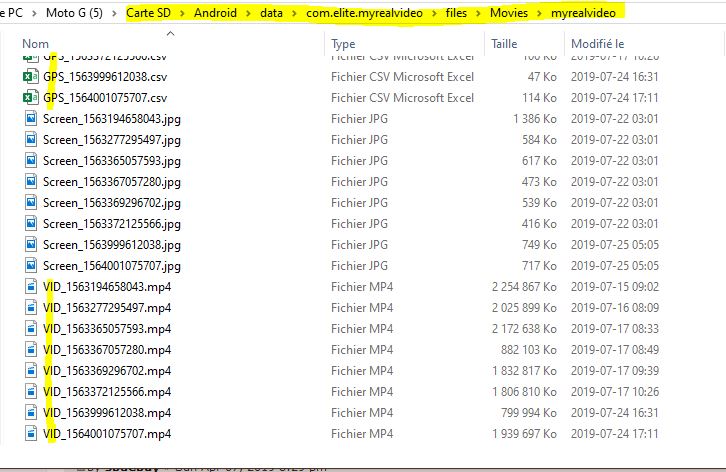
Task: Click the image icon of Screen_1563194658043.jpg
Action: point(33,119)
